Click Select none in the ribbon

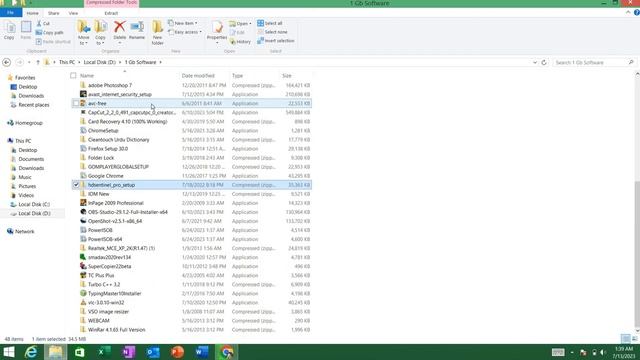272,32
